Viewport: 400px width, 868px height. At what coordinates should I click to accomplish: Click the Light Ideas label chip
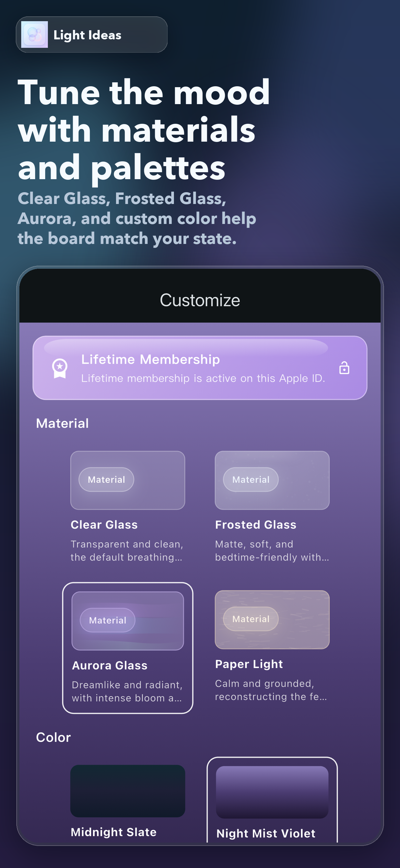[x=88, y=35]
